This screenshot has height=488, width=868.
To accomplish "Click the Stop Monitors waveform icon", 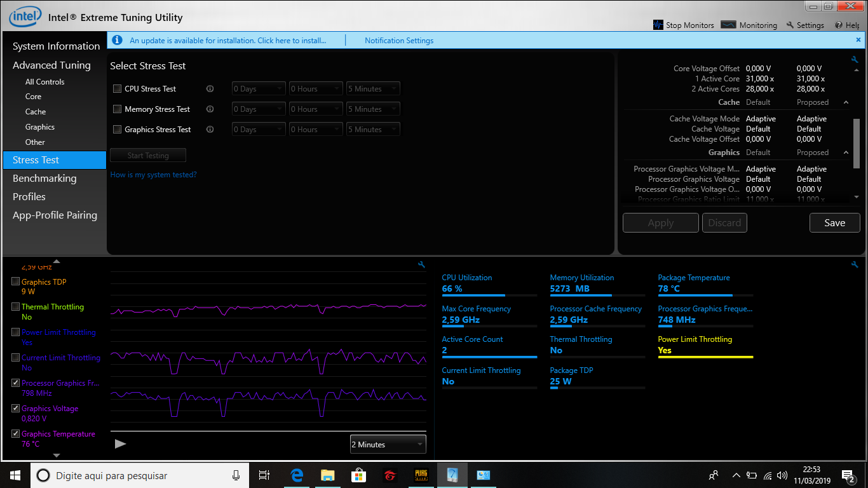I will tap(658, 25).
